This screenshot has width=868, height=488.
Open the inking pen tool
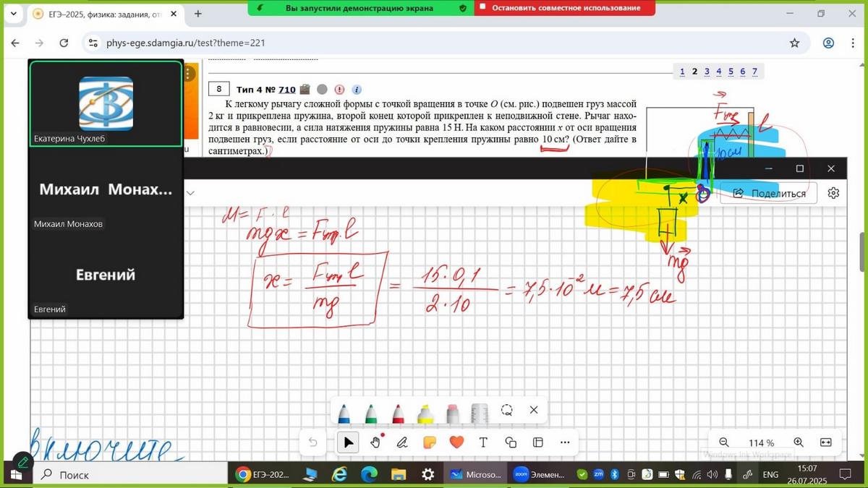[x=402, y=442]
